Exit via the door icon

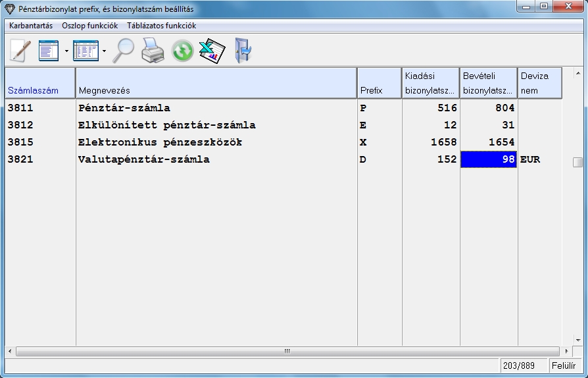point(243,51)
